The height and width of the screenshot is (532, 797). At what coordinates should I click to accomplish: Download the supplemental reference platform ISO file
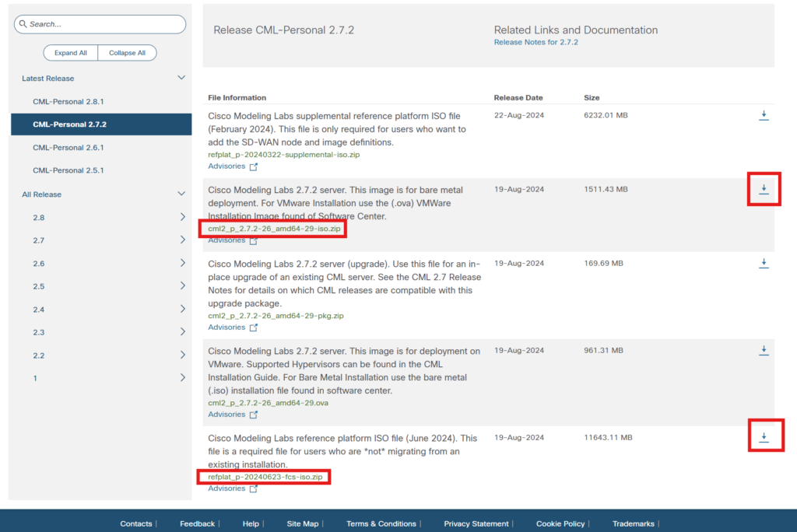pyautogui.click(x=764, y=115)
